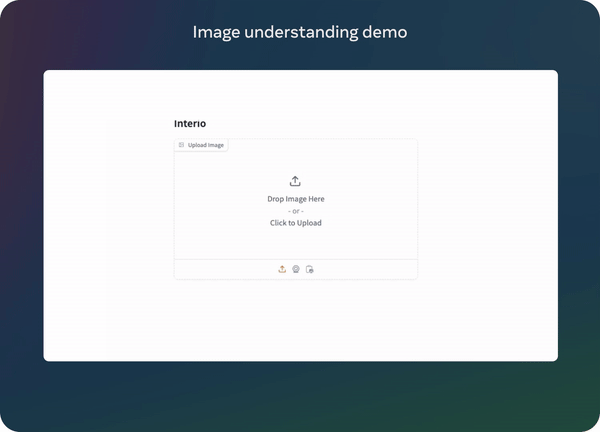Click the "Image understanding demo" title
Image resolution: width=600 pixels, height=432 pixels.
300,32
